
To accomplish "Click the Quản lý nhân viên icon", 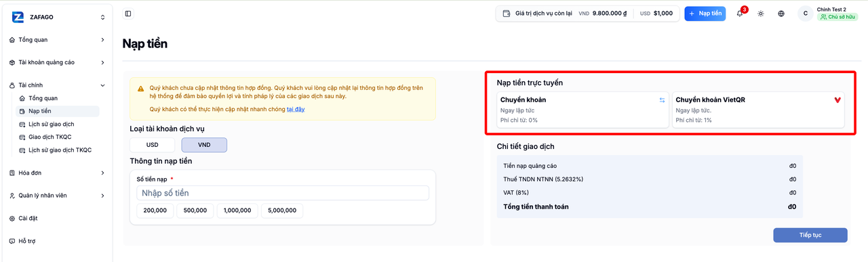I will (x=12, y=196).
